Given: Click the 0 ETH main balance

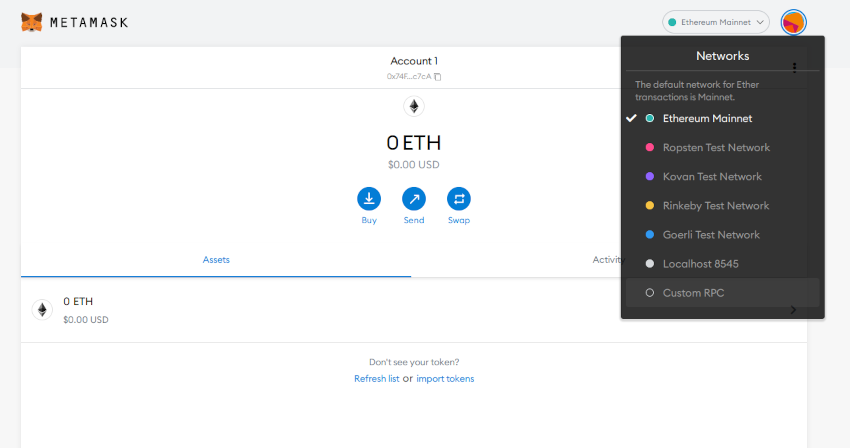Looking at the screenshot, I should (414, 143).
